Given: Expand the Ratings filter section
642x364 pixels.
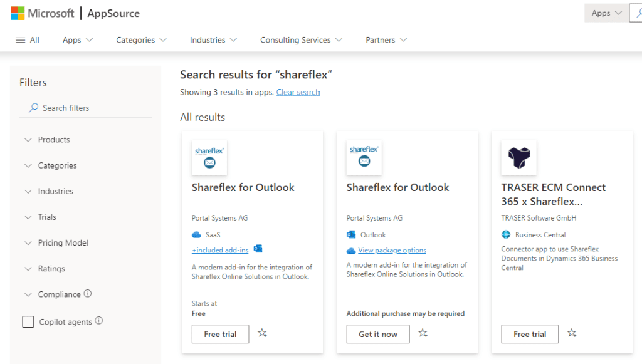Looking at the screenshot, I should click(45, 269).
